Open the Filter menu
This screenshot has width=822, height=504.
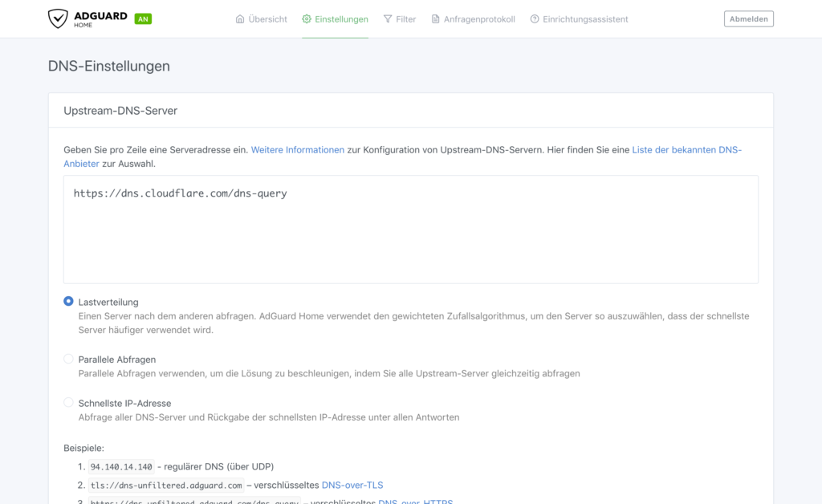pyautogui.click(x=400, y=19)
